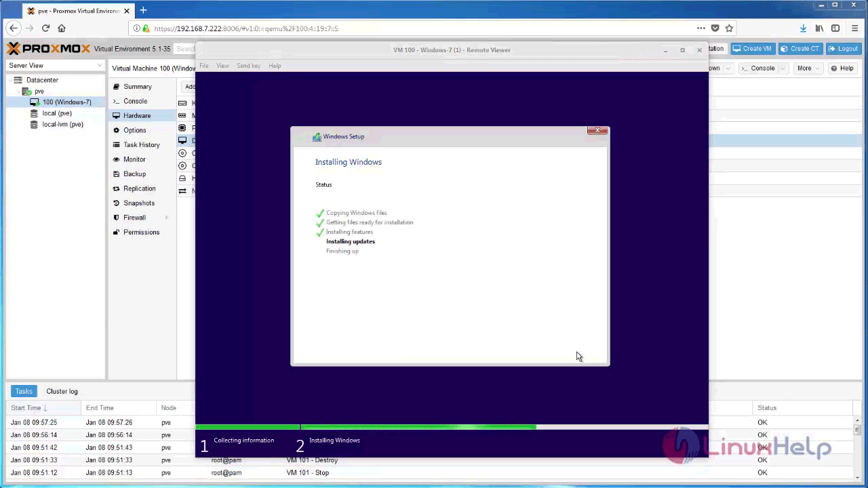Open Permissions in the VM side menu
The image size is (868, 488).
point(141,232)
